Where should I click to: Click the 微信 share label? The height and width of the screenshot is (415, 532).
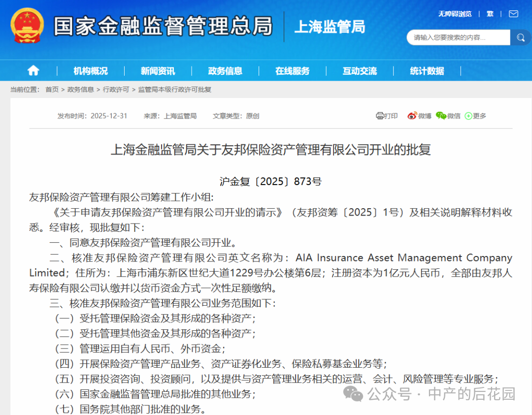pyautogui.click(x=454, y=116)
